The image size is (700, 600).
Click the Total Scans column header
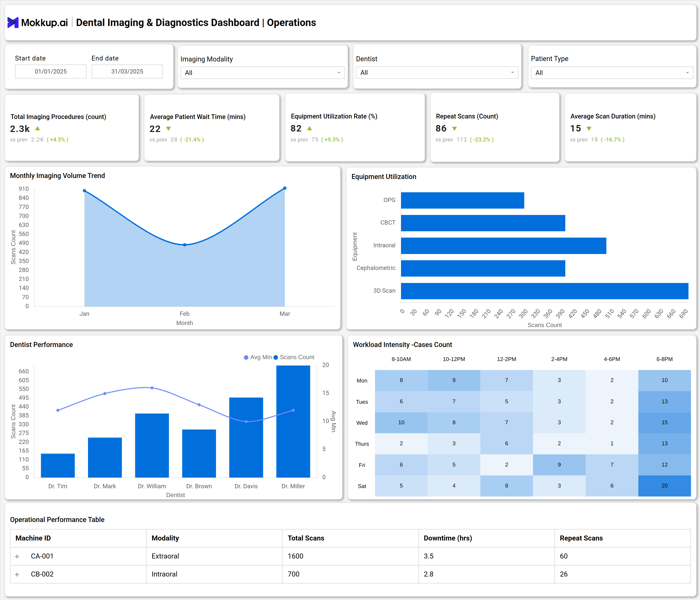[350, 538]
